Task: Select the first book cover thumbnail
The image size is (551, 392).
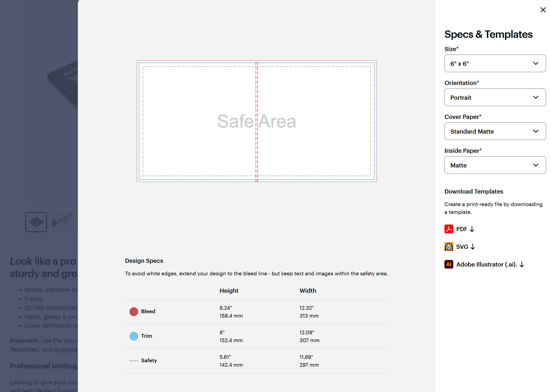Action: (x=36, y=222)
